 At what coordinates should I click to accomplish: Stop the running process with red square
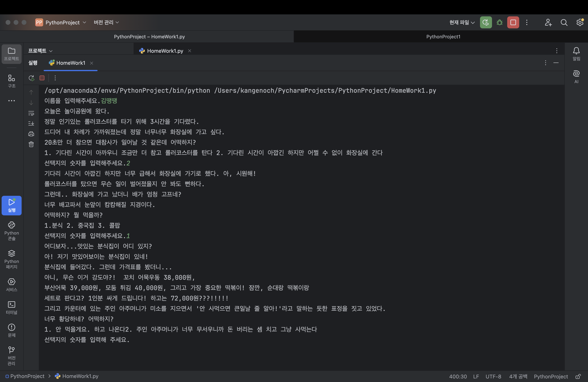(42, 78)
